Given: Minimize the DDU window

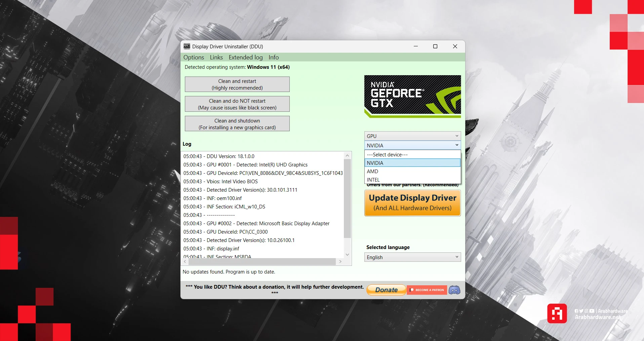Looking at the screenshot, I should 415,46.
